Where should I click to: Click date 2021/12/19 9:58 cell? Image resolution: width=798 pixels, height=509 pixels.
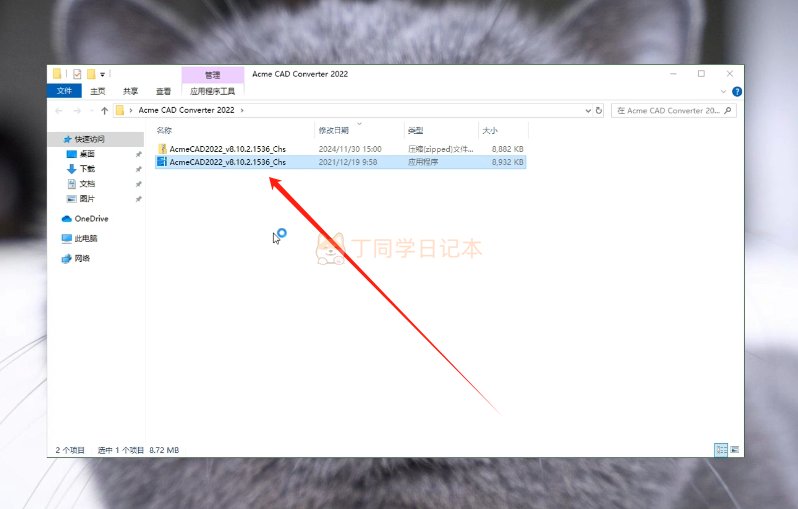pyautogui.click(x=348, y=162)
